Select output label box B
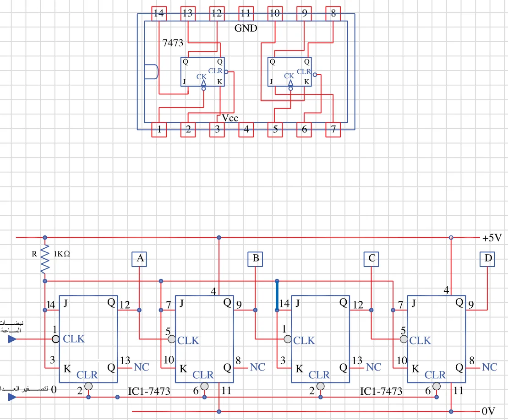Image resolution: width=508 pixels, height=420 pixels. click(x=255, y=259)
